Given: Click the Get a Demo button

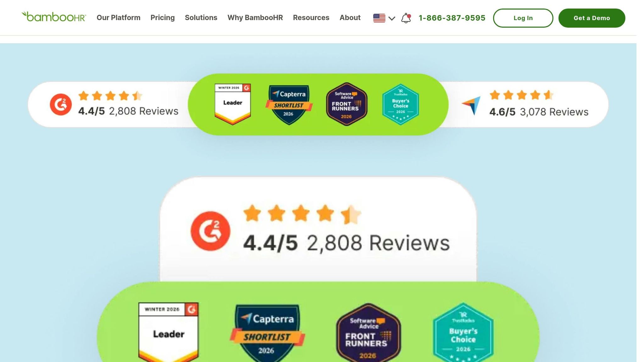Looking at the screenshot, I should 591,18.
